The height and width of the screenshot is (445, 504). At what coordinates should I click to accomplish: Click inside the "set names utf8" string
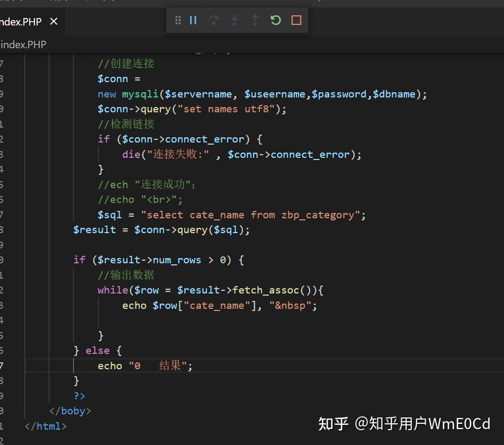(228, 109)
